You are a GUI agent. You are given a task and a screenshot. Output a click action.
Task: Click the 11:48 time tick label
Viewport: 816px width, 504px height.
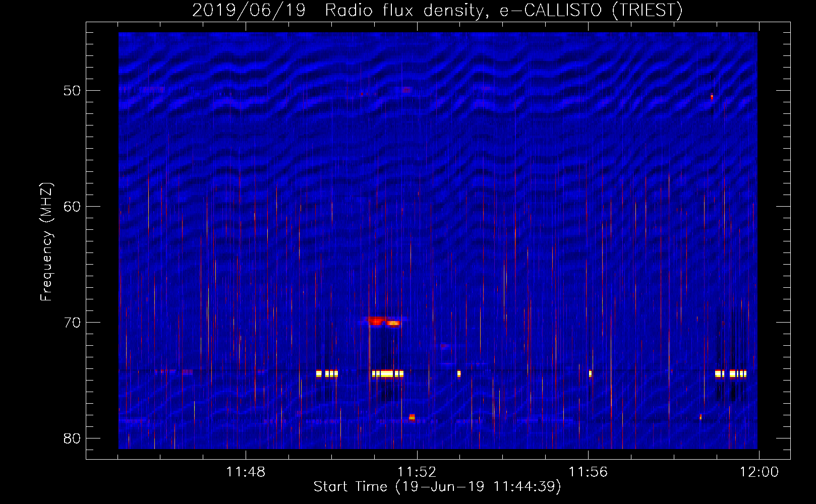246,472
